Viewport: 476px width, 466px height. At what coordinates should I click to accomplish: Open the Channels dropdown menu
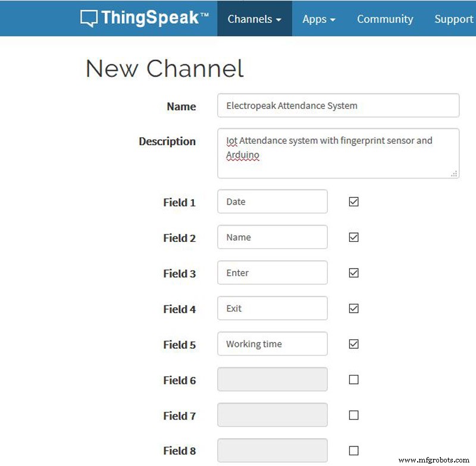pyautogui.click(x=254, y=19)
